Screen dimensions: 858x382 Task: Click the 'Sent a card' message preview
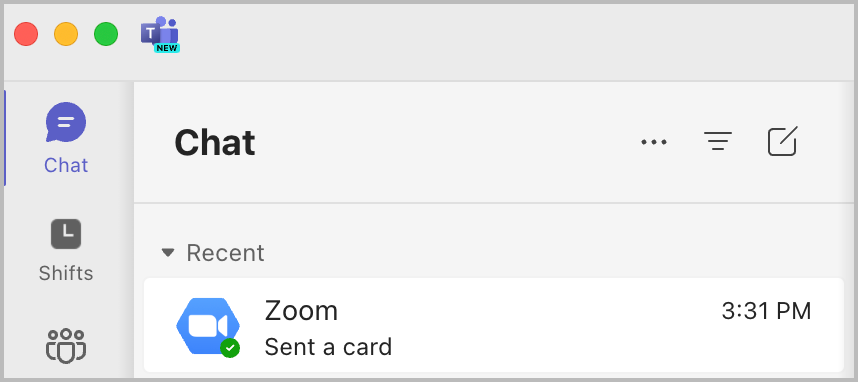tap(328, 347)
